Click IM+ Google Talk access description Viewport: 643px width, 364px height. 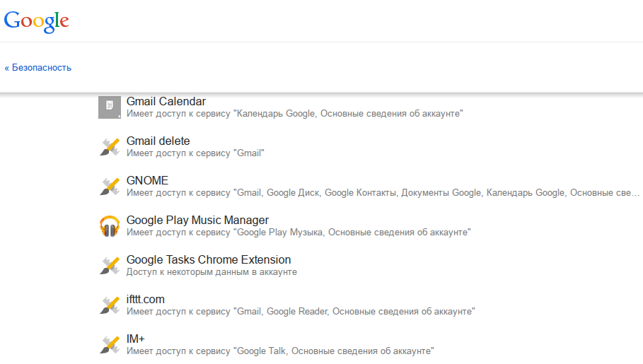280,351
